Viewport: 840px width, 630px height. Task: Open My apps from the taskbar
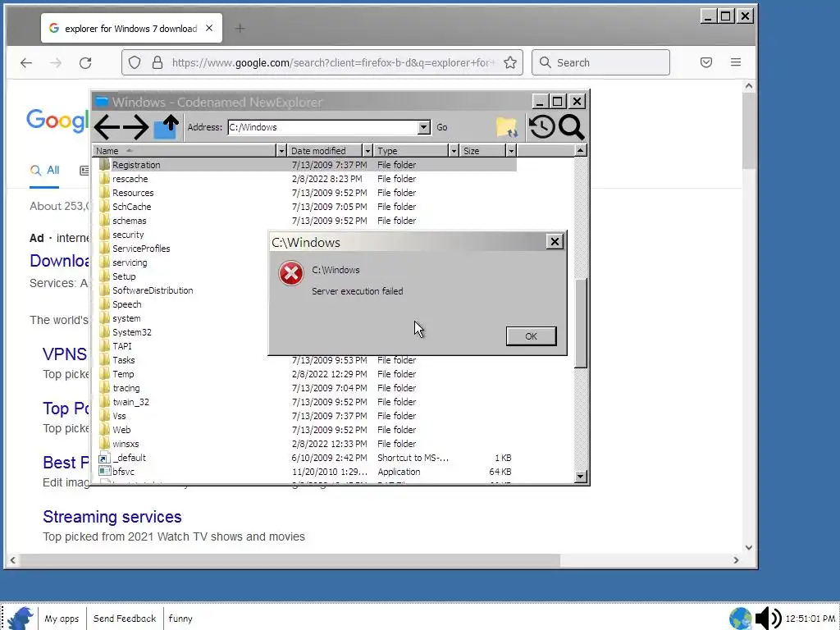[62, 619]
